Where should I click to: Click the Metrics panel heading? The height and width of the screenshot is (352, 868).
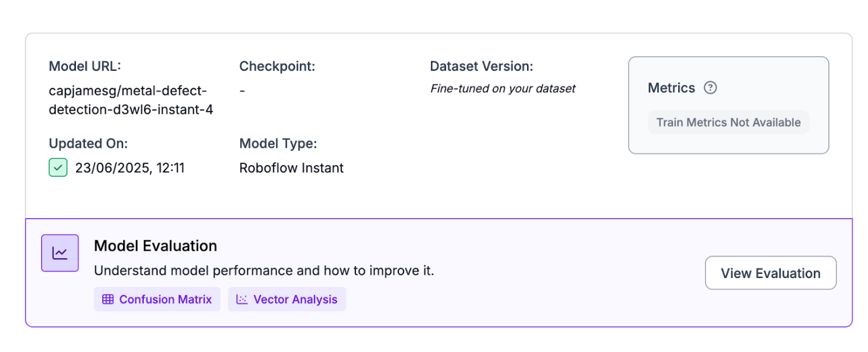pyautogui.click(x=671, y=88)
